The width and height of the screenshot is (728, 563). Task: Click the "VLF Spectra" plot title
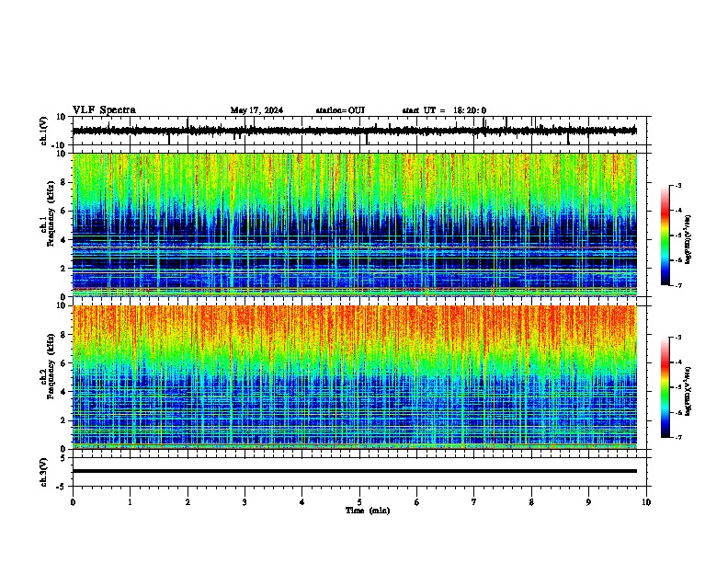[104, 110]
